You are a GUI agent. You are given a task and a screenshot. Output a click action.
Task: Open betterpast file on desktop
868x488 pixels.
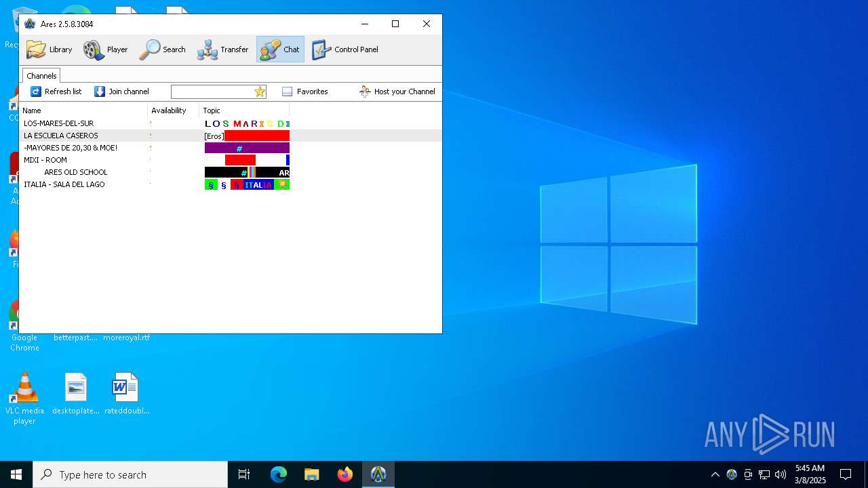[x=76, y=338]
